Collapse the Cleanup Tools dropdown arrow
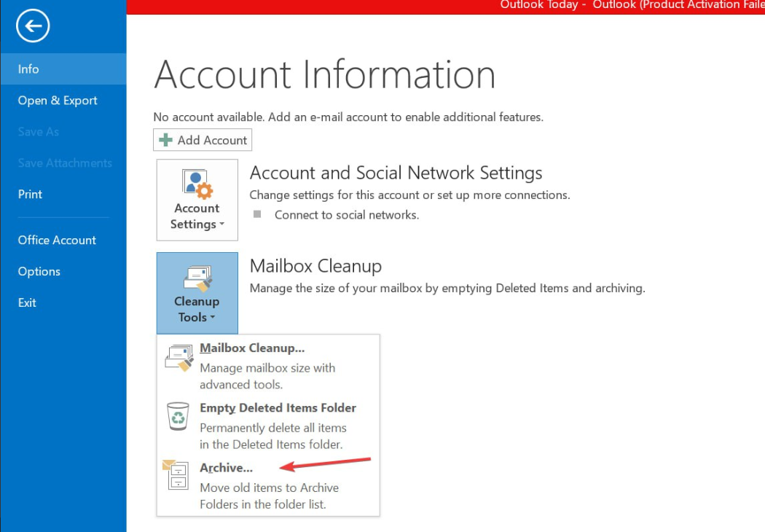Image resolution: width=765 pixels, height=532 pixels. click(212, 317)
